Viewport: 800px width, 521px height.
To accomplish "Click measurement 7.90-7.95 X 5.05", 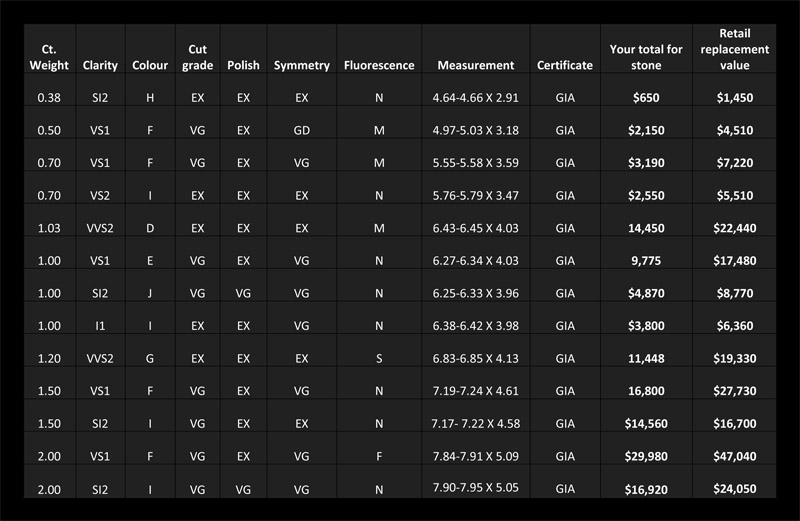I will pos(476,487).
